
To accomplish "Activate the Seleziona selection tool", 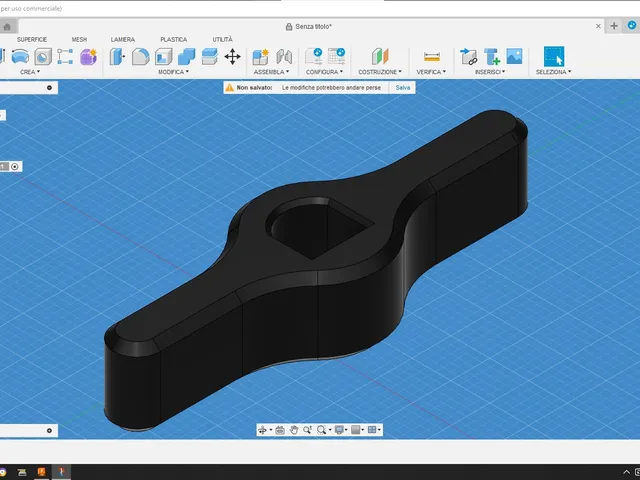I will [554, 56].
